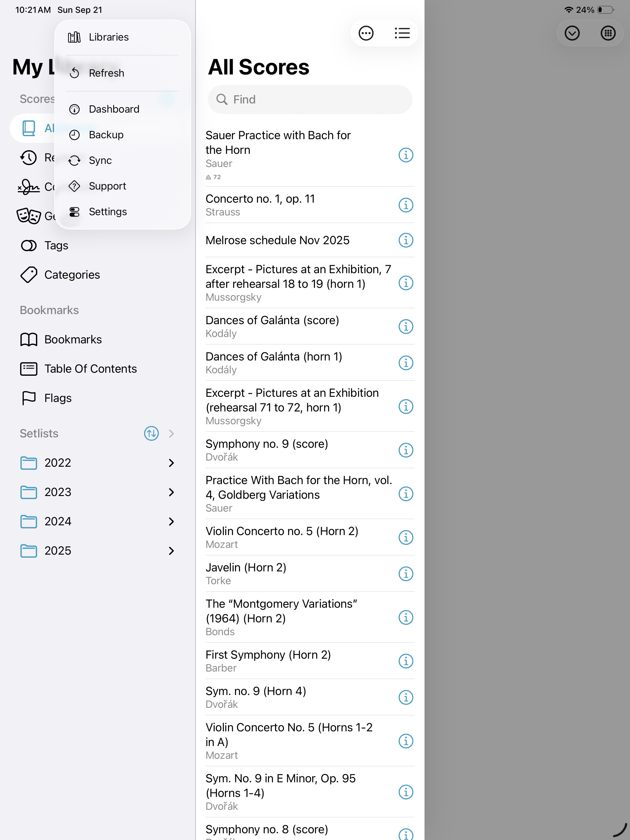Screen dimensions: 630x840
Task: Tap the list view icon
Action: pos(402,33)
